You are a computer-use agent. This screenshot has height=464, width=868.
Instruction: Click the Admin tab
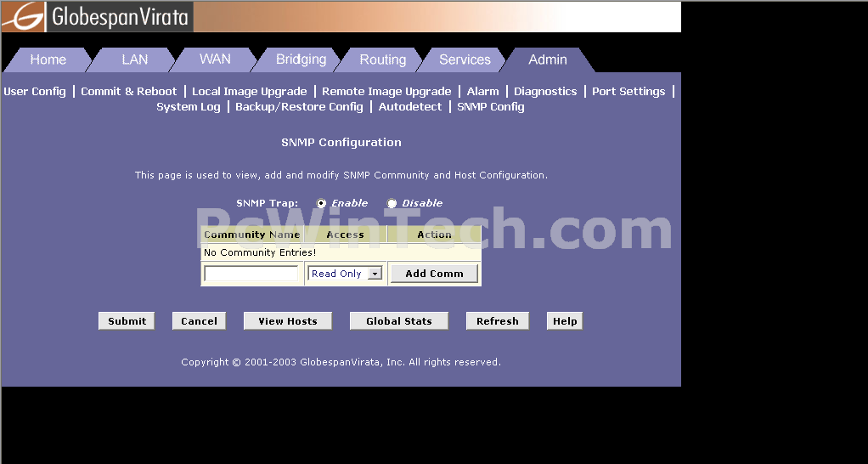[x=548, y=59]
